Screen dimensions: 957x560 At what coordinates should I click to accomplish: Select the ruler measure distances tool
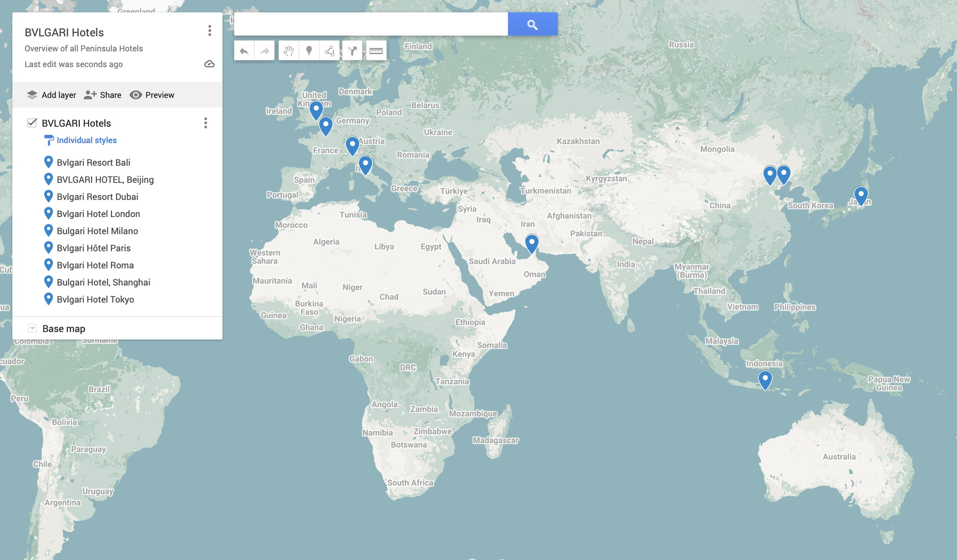376,51
